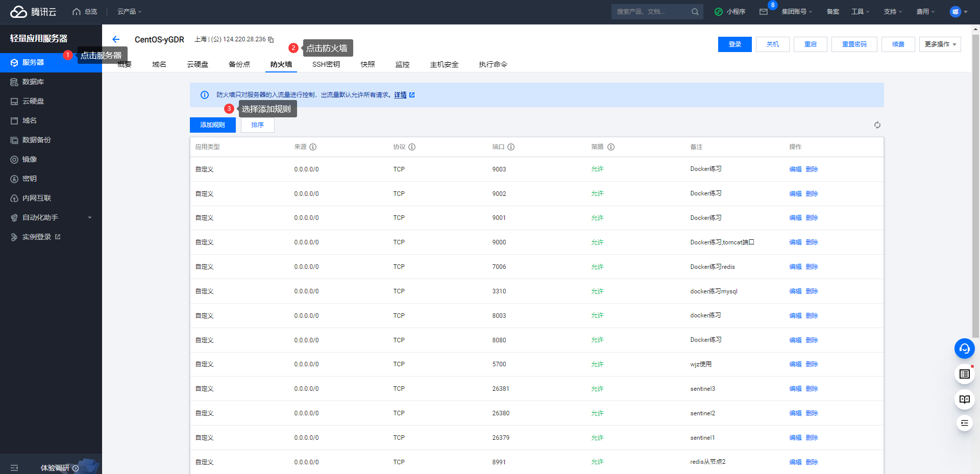Screen dimensions: 980x474
Task: Go back with the left arrow
Action: (116, 39)
